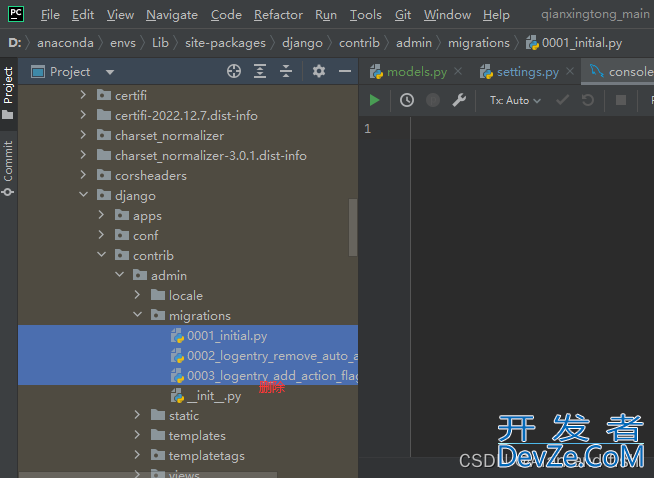Select the __init__.py file
This screenshot has width=654, height=478.
[x=188, y=396]
